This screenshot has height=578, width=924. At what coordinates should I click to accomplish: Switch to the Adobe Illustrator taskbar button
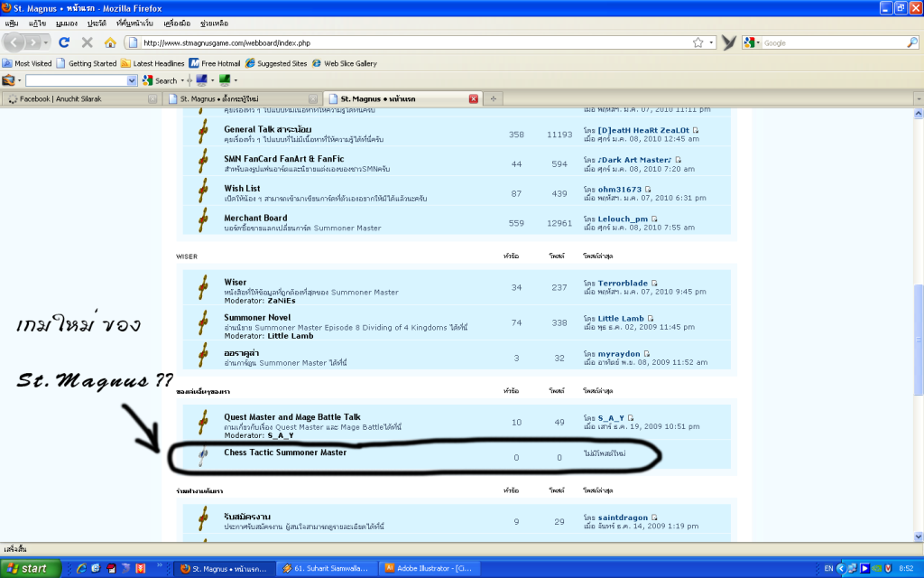[430, 569]
